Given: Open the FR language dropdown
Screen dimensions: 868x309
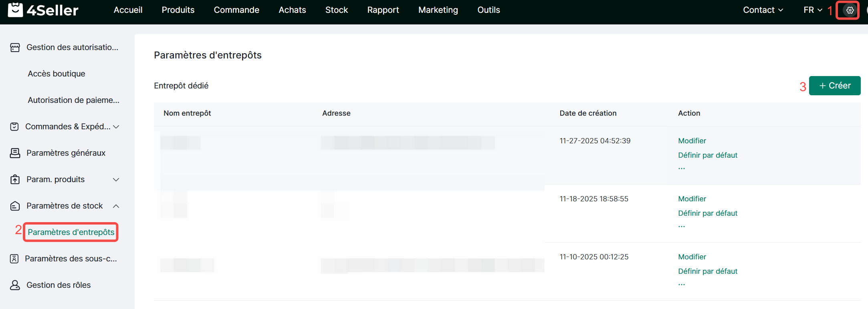Looking at the screenshot, I should pyautogui.click(x=813, y=10).
